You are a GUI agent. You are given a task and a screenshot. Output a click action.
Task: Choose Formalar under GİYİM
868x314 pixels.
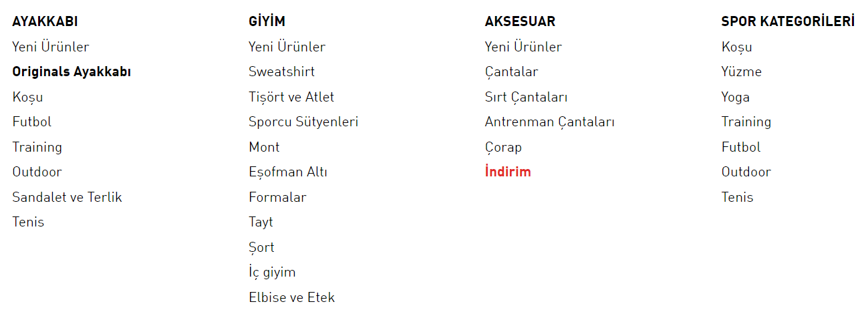pos(277,197)
